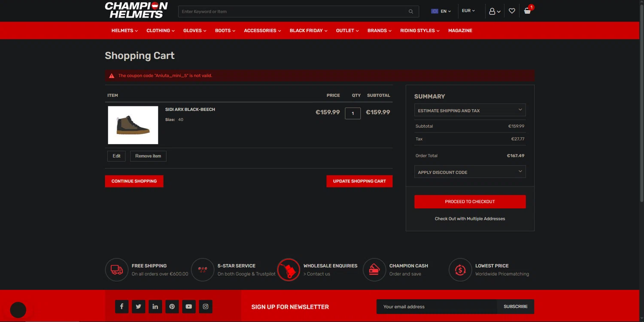Click Proceed to Checkout button
Viewport: 644px width, 322px height.
click(470, 202)
